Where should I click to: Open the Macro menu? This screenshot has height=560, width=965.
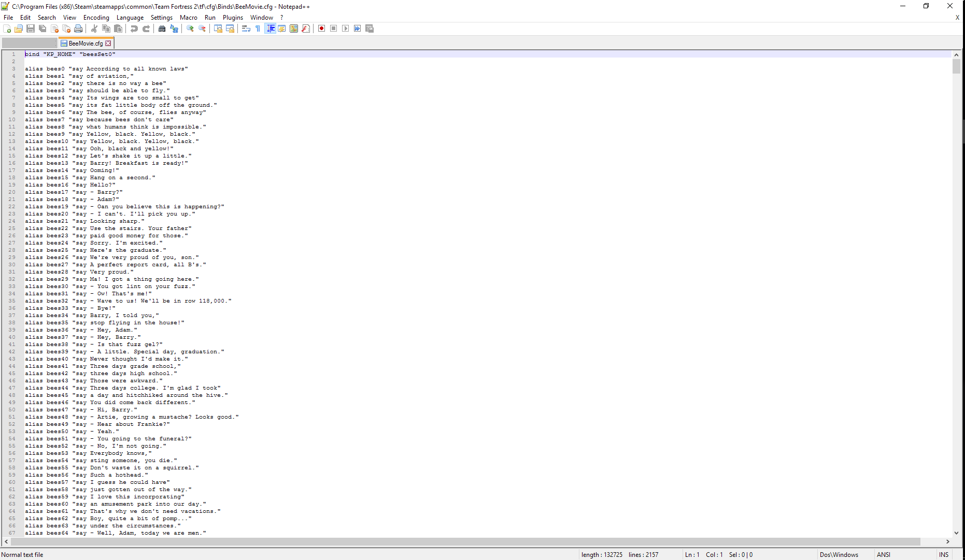[188, 18]
